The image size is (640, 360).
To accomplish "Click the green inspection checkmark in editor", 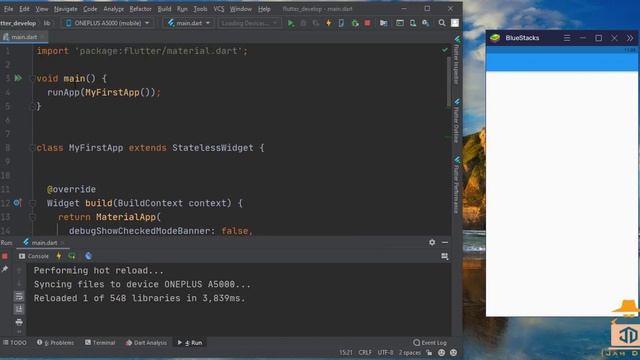I will pos(444,50).
